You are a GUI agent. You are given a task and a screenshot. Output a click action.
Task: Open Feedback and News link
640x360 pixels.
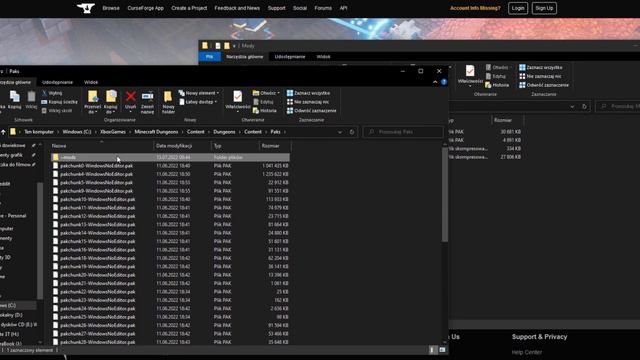coord(237,8)
